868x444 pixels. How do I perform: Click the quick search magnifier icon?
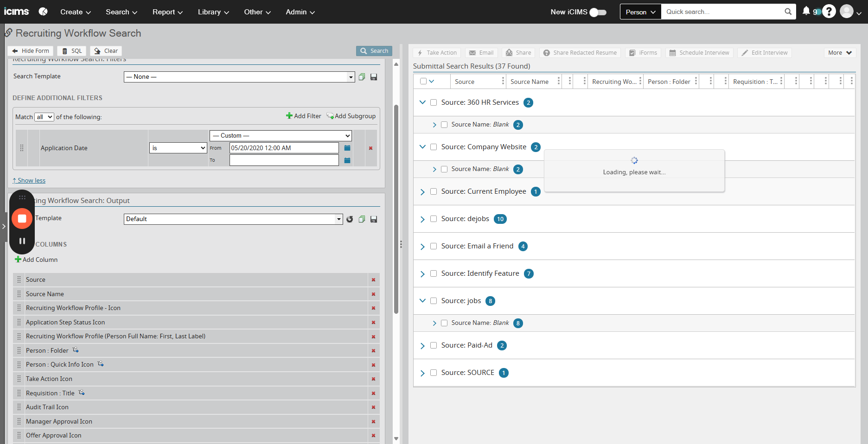[788, 12]
